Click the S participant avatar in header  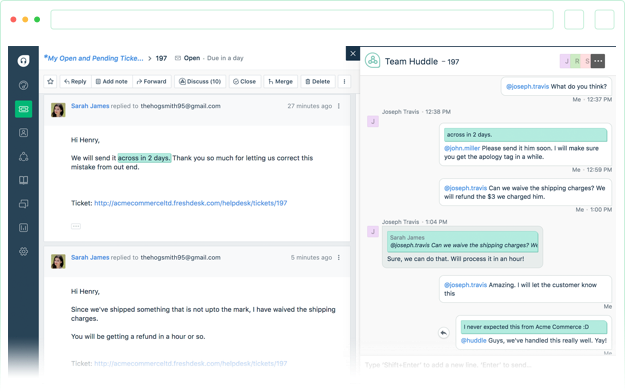587,61
